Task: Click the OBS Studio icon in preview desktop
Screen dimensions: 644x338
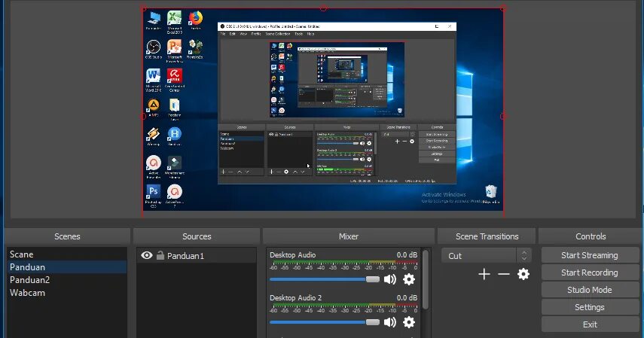Action: click(153, 49)
